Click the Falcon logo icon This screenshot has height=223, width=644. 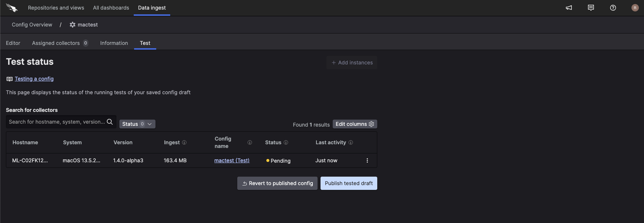click(x=12, y=8)
